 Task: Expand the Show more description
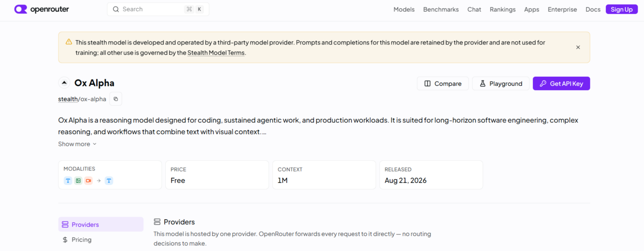click(78, 144)
